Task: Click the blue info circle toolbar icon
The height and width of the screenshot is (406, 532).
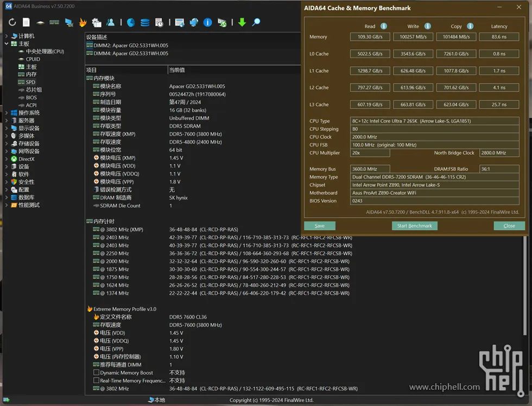Action: coord(207,22)
